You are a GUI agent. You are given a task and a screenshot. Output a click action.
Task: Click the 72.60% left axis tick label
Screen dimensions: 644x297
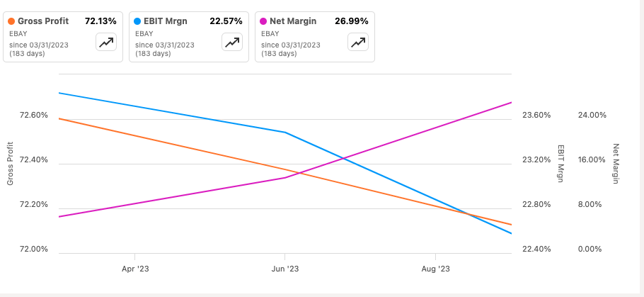click(33, 115)
